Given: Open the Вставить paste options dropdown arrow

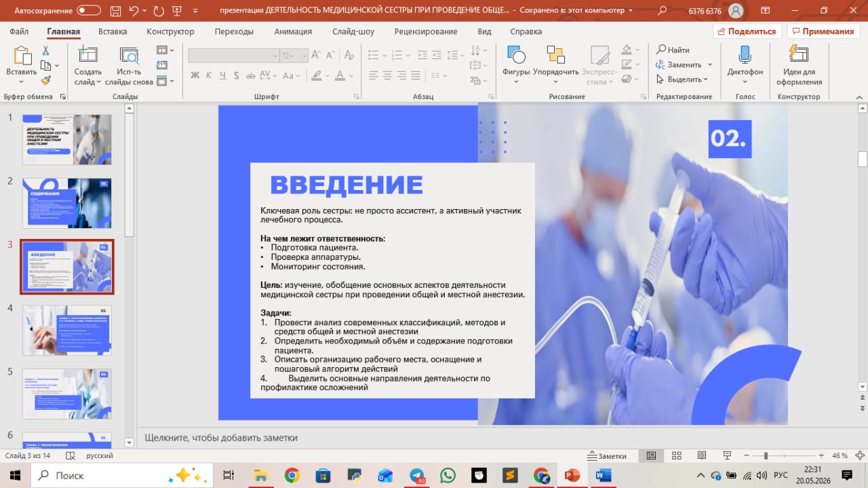Looking at the screenshot, I should [x=22, y=81].
